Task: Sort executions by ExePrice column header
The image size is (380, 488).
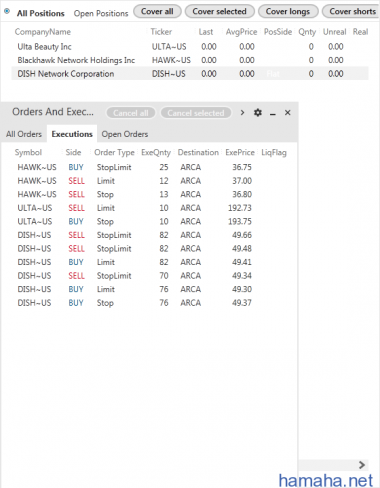Action: 240,152
